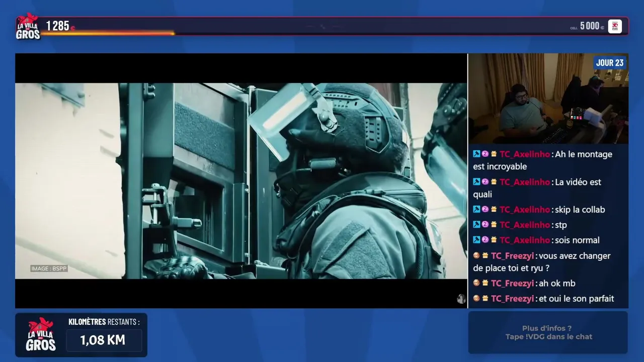The width and height of the screenshot is (644, 362).
Task: Click the message text 'sois normal'
Action: pos(577,240)
